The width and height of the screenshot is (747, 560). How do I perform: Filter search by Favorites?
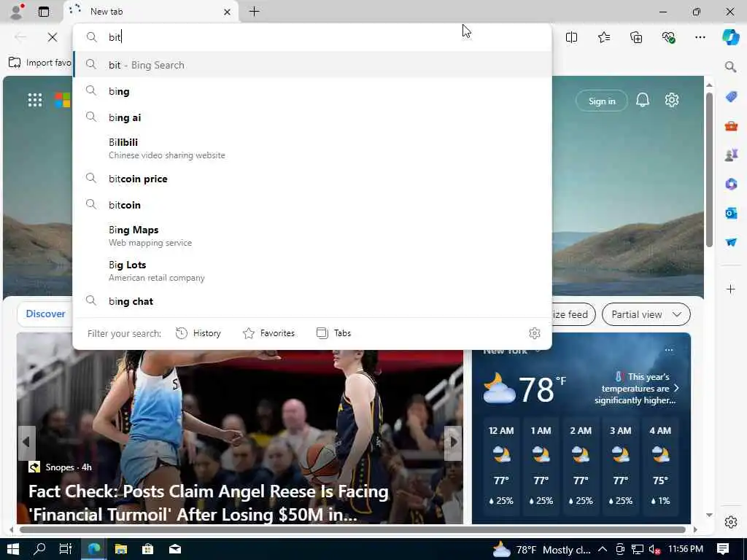tap(268, 332)
